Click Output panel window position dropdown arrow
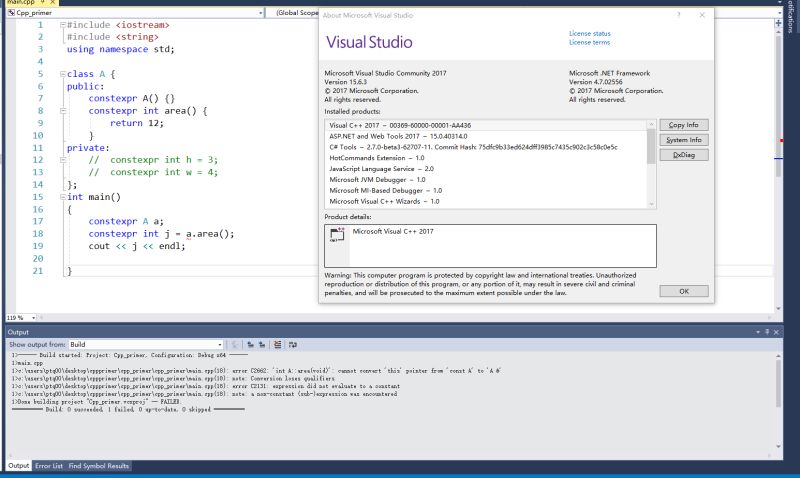 (758, 332)
